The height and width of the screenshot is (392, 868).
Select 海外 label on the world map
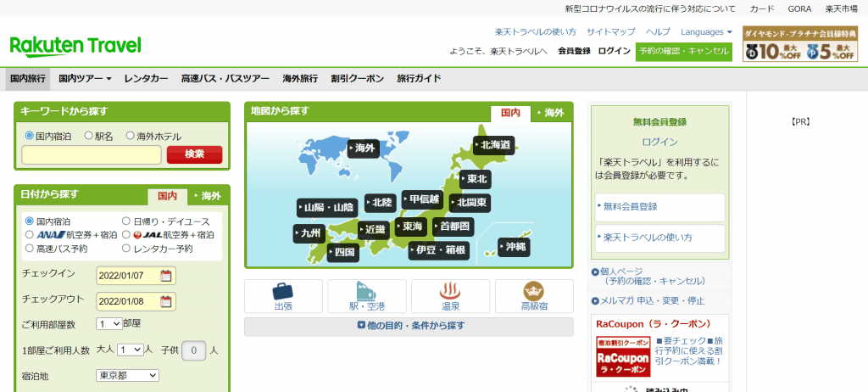click(x=364, y=148)
